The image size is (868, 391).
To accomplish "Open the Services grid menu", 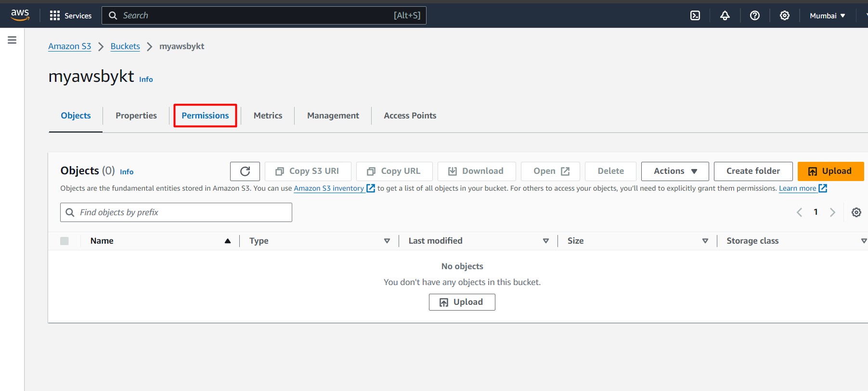I will coord(70,15).
